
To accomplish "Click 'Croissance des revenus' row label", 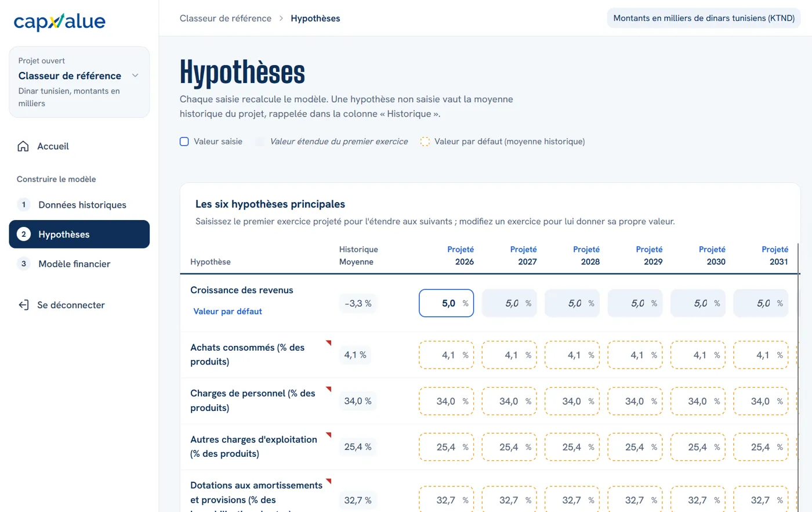I will (242, 290).
